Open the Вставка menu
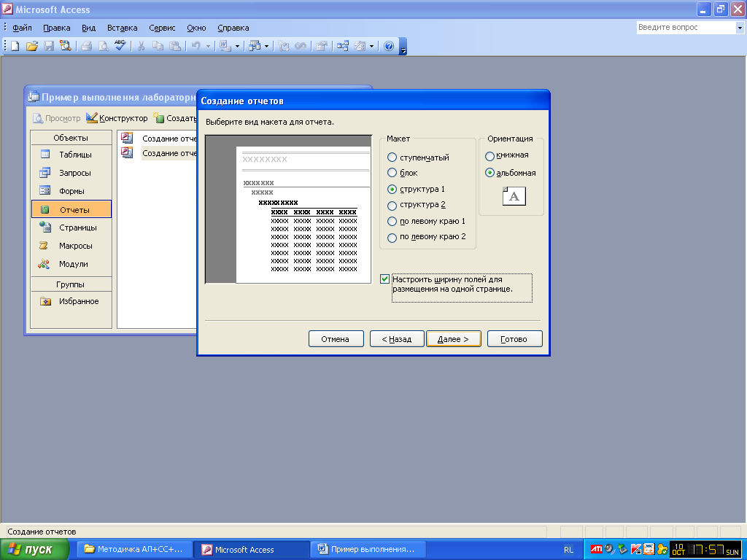Screen dimensions: 747x560 [122, 28]
